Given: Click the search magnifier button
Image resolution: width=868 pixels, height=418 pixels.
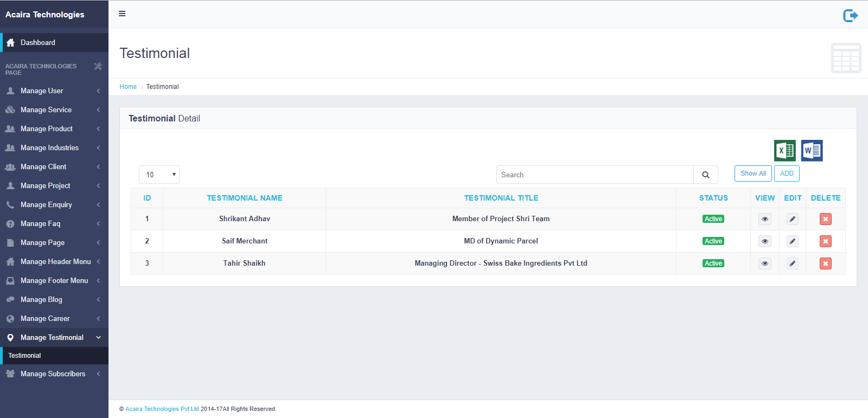Looking at the screenshot, I should point(705,175).
